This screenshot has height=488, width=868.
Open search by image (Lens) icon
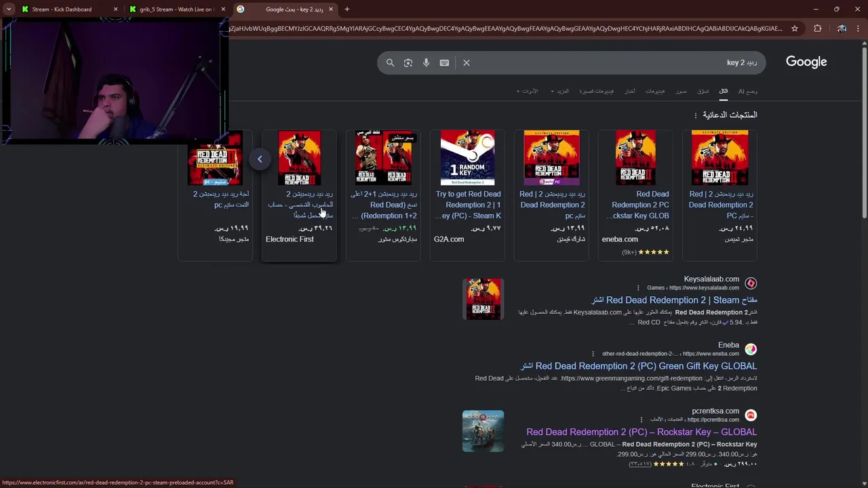tap(408, 62)
